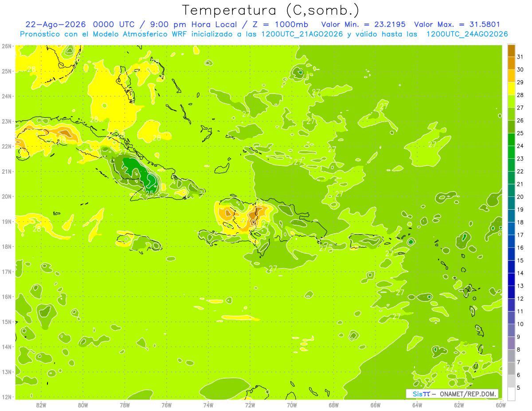
Task: Click the legend band between 26 and 27
Action: pyautogui.click(x=511, y=114)
